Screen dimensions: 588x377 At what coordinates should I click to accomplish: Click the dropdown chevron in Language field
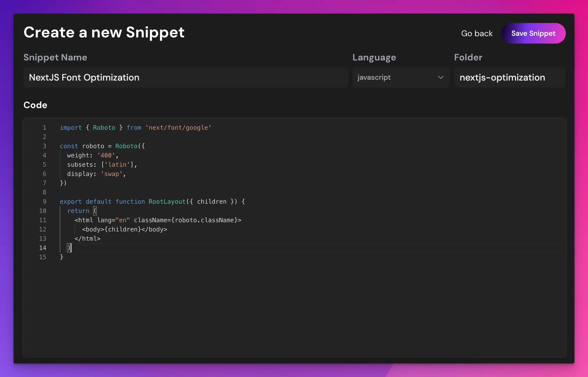[441, 77]
